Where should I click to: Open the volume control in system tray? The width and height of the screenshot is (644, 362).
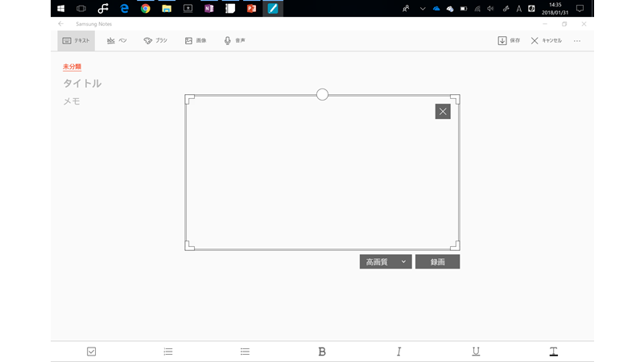pos(490,9)
